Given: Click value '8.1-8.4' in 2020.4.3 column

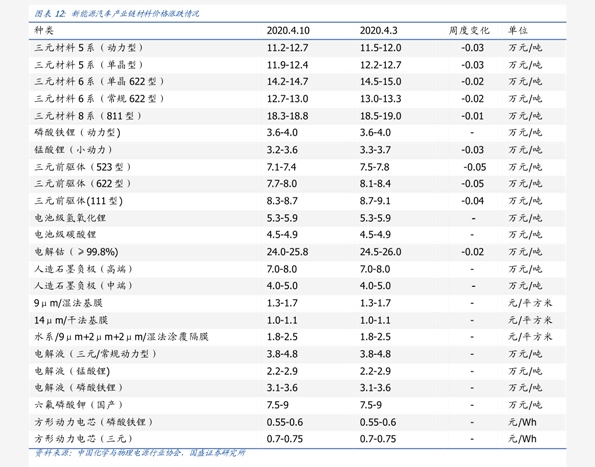Looking at the screenshot, I should (x=375, y=184).
